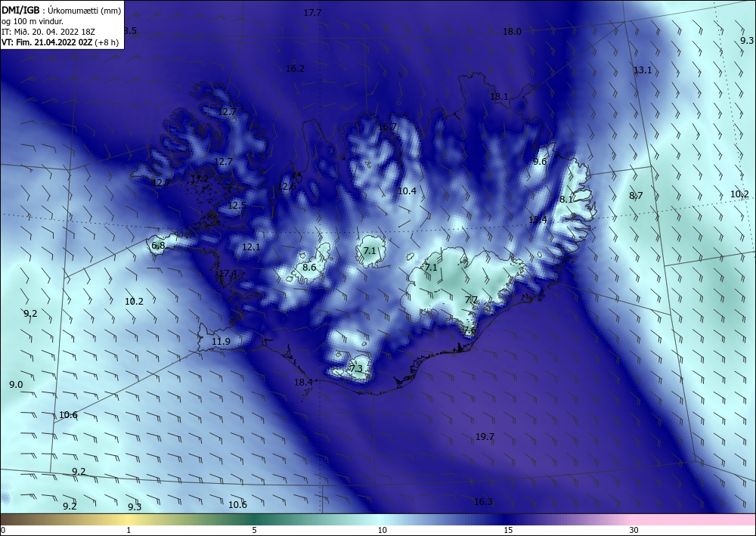This screenshot has height=536, width=756.
Task: Click the 'og 100 m vindur.' legend line
Action: [33, 21]
